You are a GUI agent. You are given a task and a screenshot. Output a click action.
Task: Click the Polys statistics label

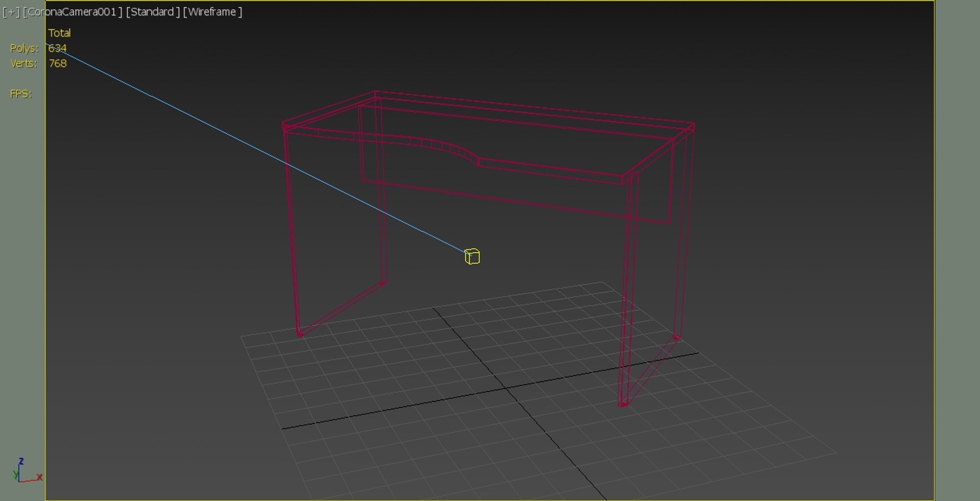coord(24,48)
